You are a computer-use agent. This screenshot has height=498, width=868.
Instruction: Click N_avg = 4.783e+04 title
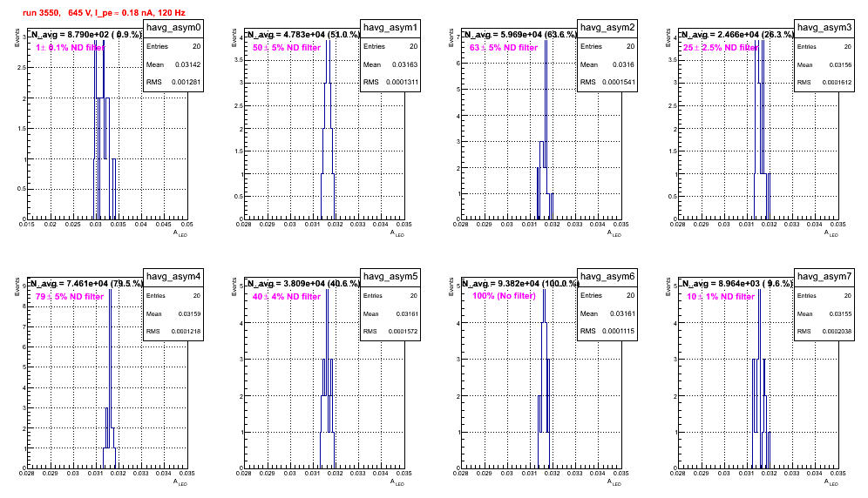tap(302, 34)
